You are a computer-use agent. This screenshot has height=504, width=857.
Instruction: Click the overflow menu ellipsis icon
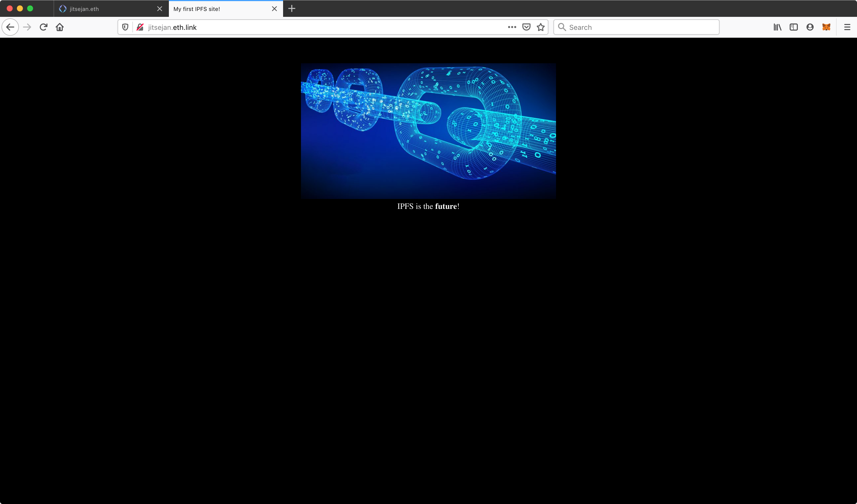[x=512, y=27]
